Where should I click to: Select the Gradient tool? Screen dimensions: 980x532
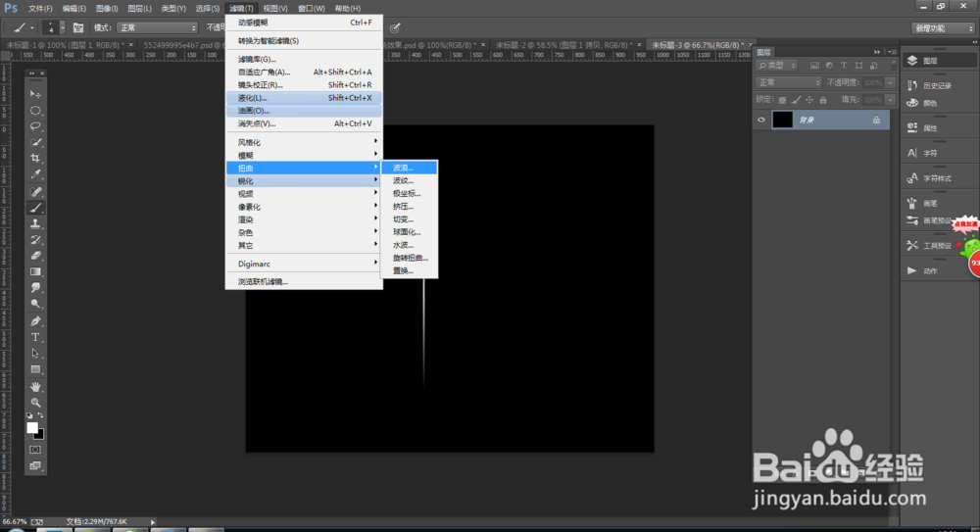[35, 272]
